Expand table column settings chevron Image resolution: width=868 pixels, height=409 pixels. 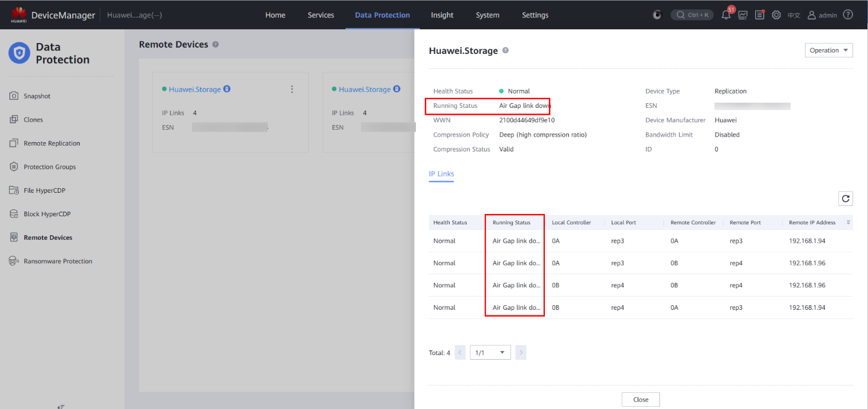pyautogui.click(x=848, y=223)
